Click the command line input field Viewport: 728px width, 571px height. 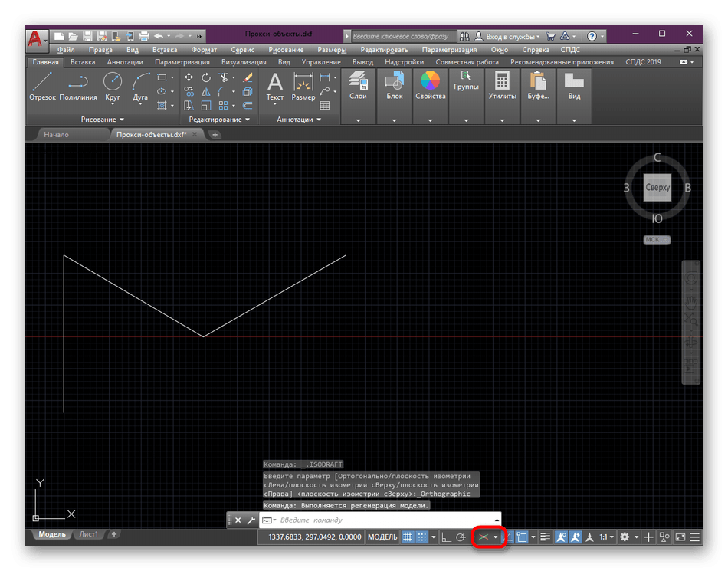(381, 520)
